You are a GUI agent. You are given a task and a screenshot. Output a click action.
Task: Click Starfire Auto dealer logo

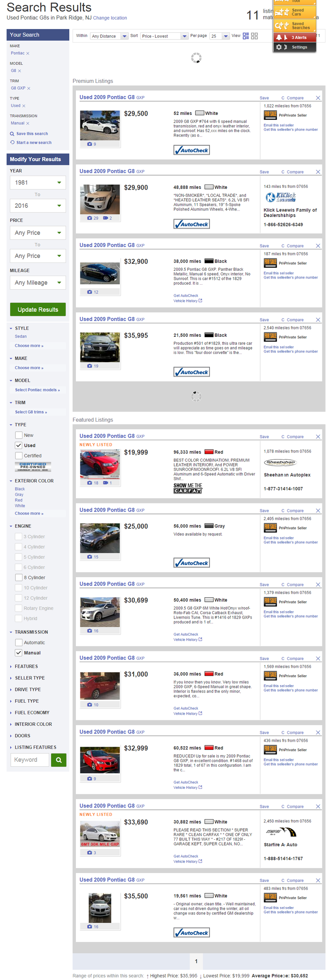[281, 832]
